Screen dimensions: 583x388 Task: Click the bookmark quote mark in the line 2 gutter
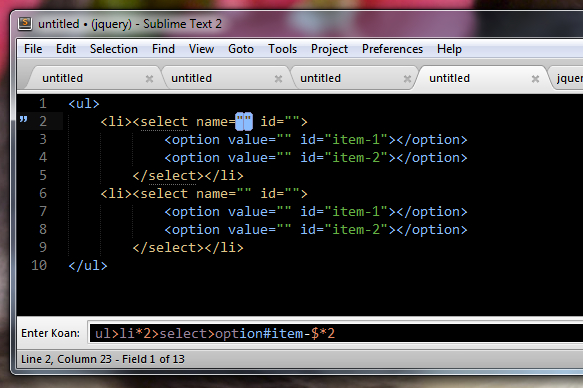tap(23, 119)
